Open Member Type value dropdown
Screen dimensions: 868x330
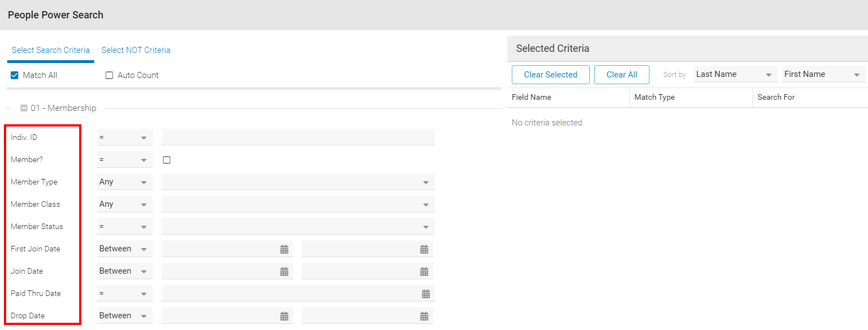coord(298,182)
